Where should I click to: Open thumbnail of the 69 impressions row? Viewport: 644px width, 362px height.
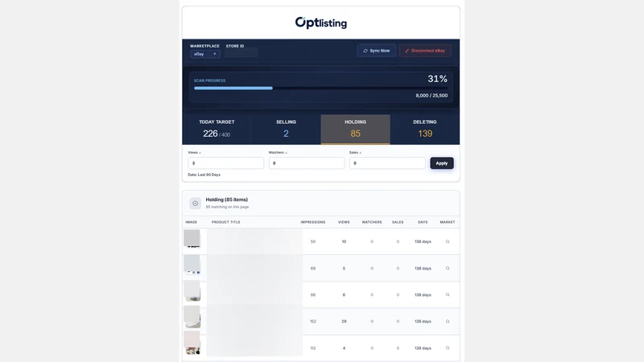point(192,265)
